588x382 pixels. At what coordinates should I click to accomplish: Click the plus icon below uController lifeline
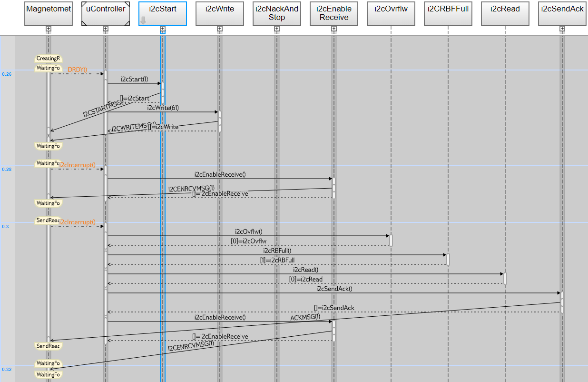click(105, 29)
